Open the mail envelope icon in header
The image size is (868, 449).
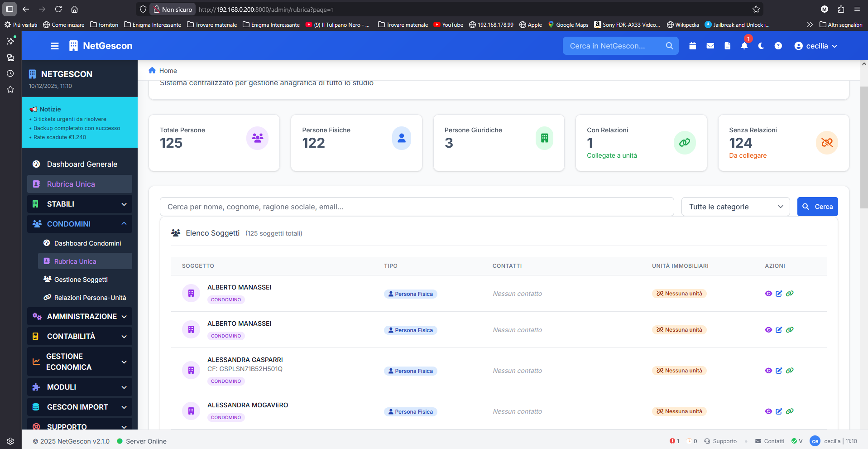click(710, 46)
